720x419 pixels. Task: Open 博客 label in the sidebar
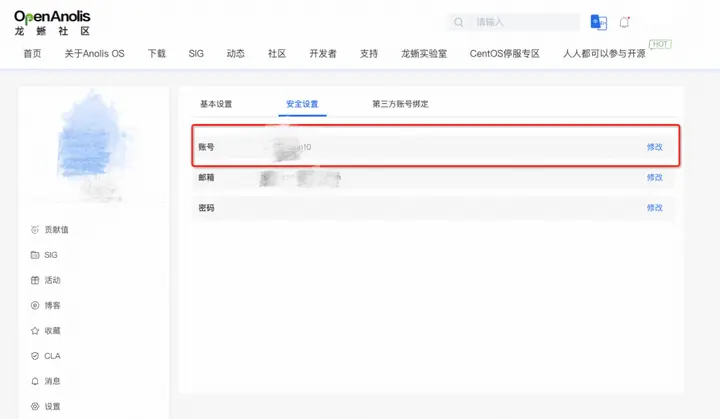(x=52, y=306)
